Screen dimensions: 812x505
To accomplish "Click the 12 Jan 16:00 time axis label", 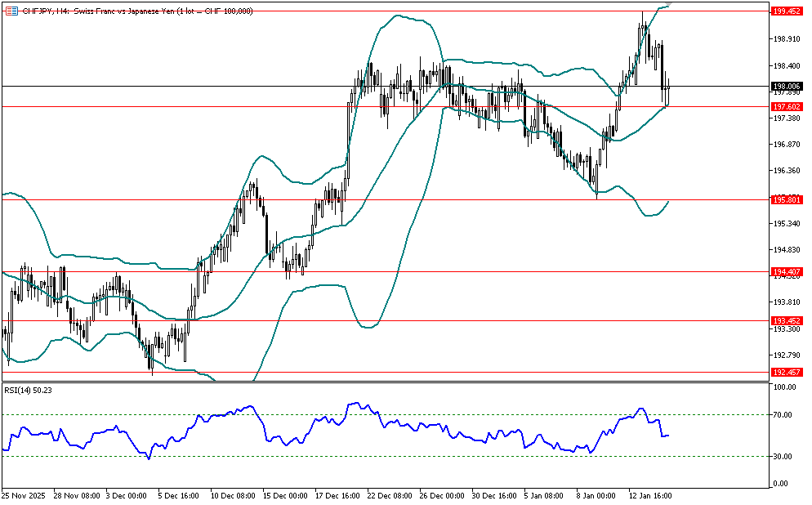I will coord(649,495).
